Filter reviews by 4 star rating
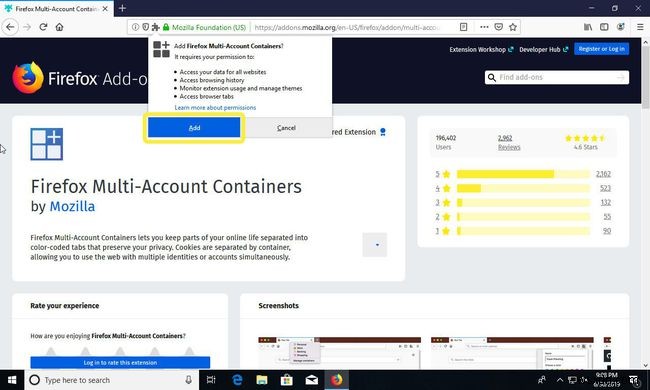This screenshot has height=390, width=650. click(x=442, y=188)
